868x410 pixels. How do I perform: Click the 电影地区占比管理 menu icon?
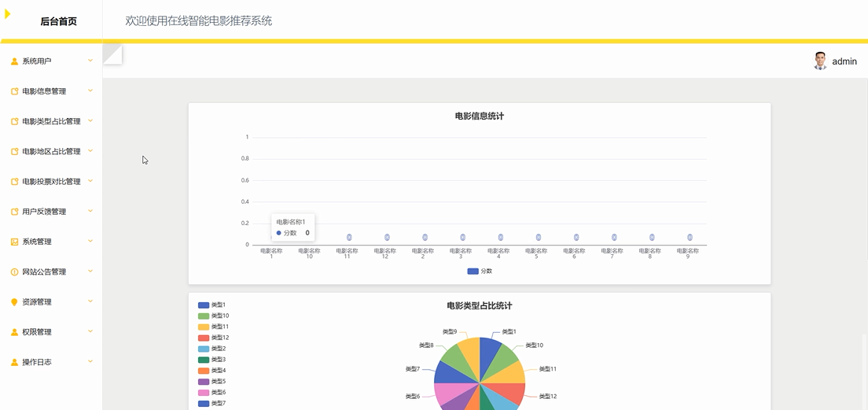coord(14,151)
